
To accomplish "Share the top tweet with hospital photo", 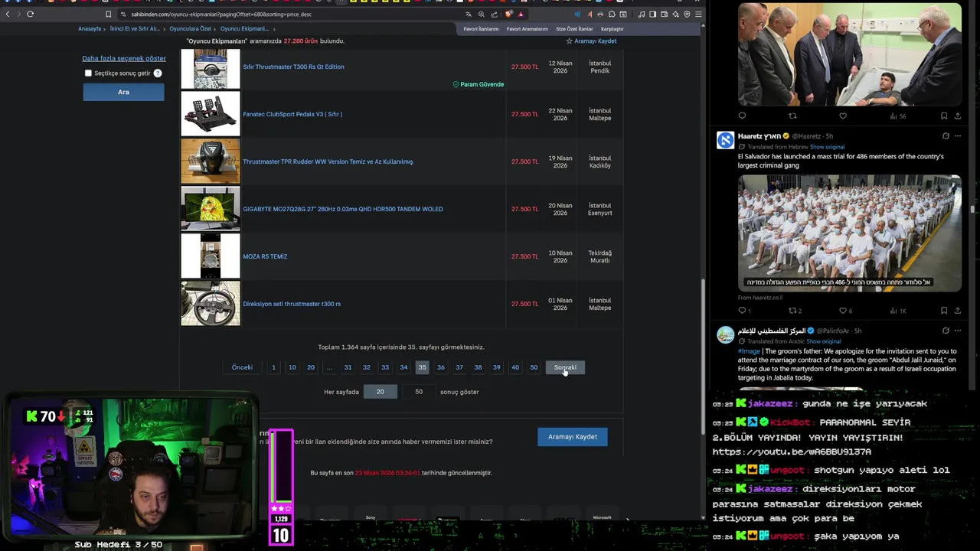I will 958,116.
